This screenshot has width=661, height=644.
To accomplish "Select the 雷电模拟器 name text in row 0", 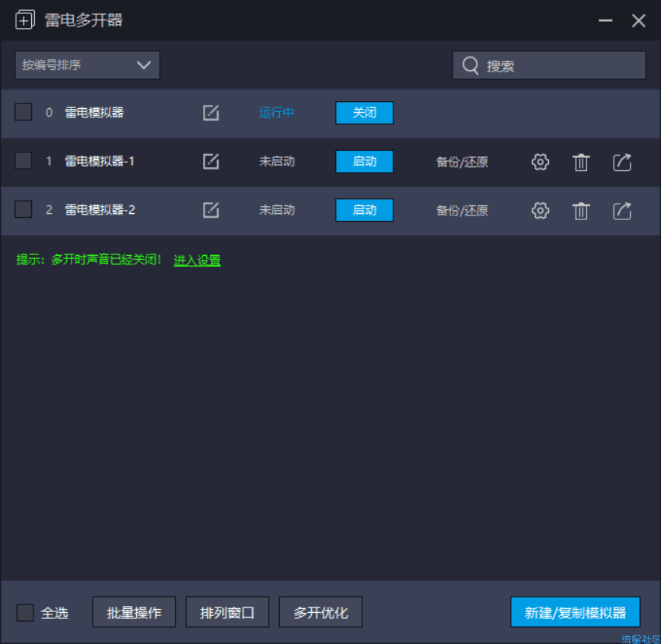I will point(94,113).
